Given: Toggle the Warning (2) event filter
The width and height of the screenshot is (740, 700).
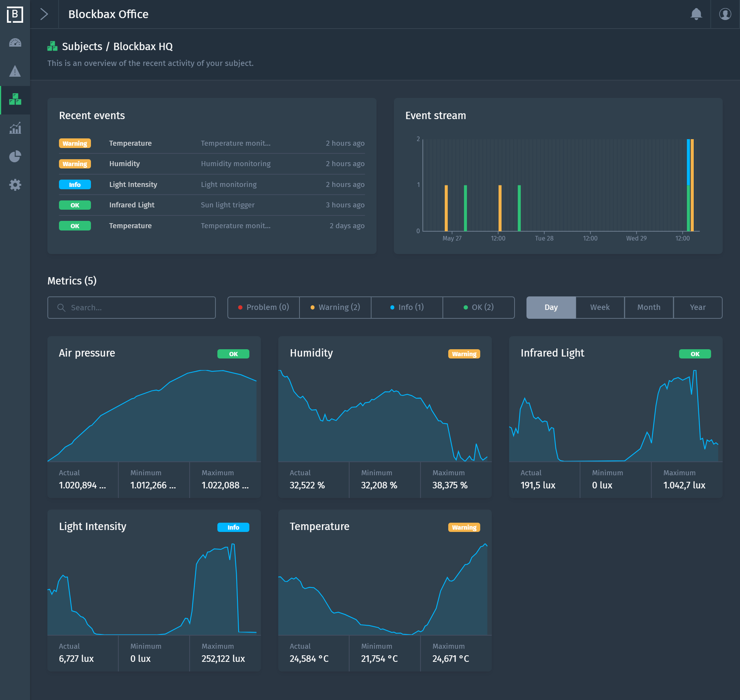Looking at the screenshot, I should coord(335,307).
